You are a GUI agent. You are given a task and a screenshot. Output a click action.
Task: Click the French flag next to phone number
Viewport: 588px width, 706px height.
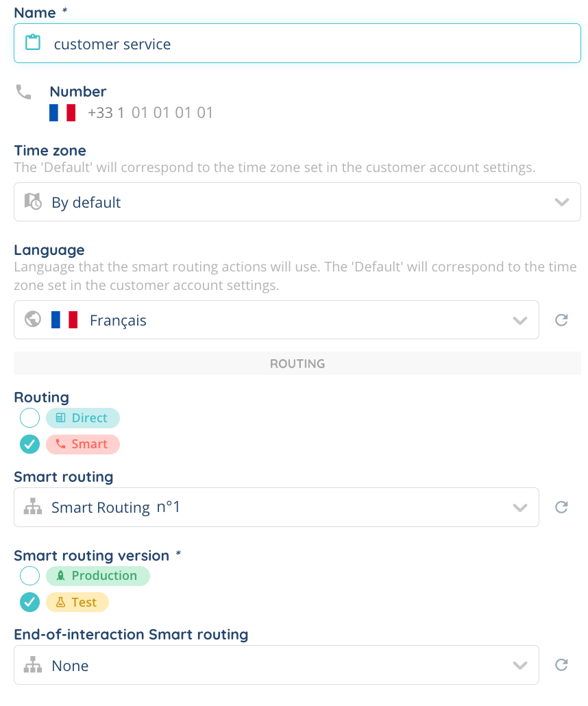click(x=62, y=113)
